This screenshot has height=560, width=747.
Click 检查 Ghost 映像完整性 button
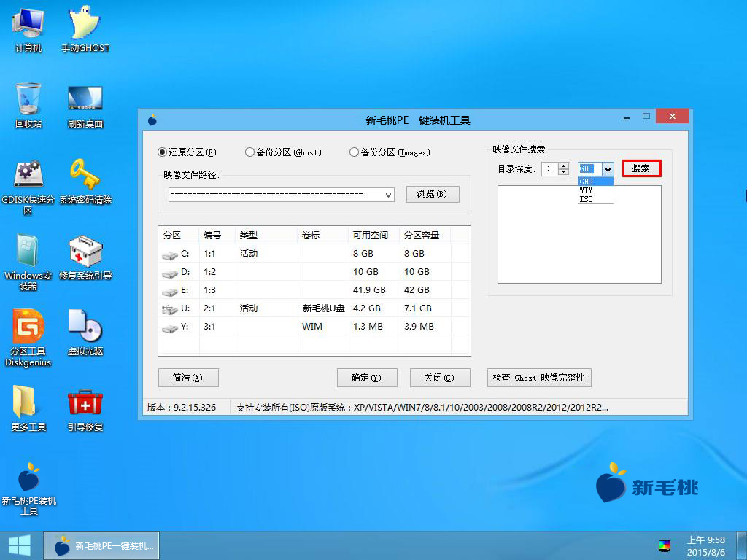coord(539,378)
